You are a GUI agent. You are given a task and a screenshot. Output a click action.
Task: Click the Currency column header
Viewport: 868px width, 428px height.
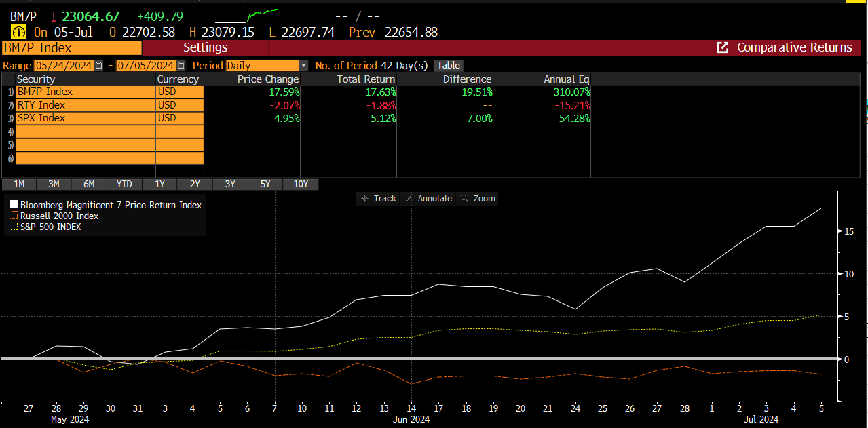click(x=180, y=79)
